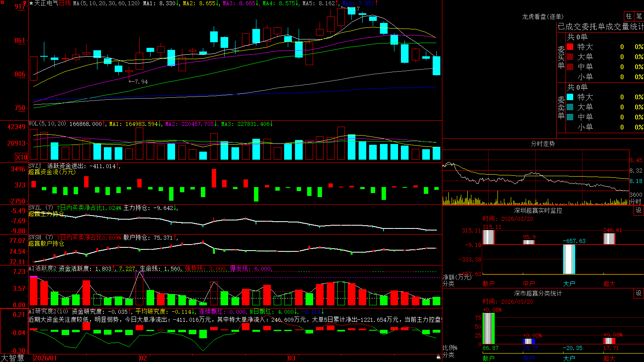
Task: Click the ×10 volume multiplier box
Action: pyautogui.click(x=21, y=157)
